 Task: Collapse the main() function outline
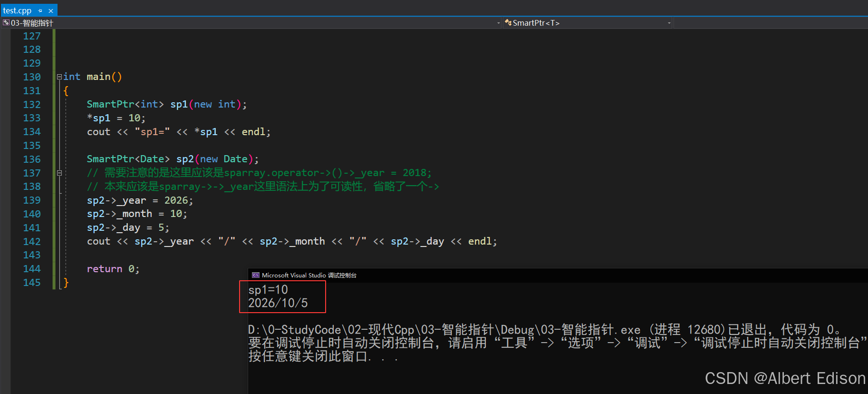coord(59,77)
